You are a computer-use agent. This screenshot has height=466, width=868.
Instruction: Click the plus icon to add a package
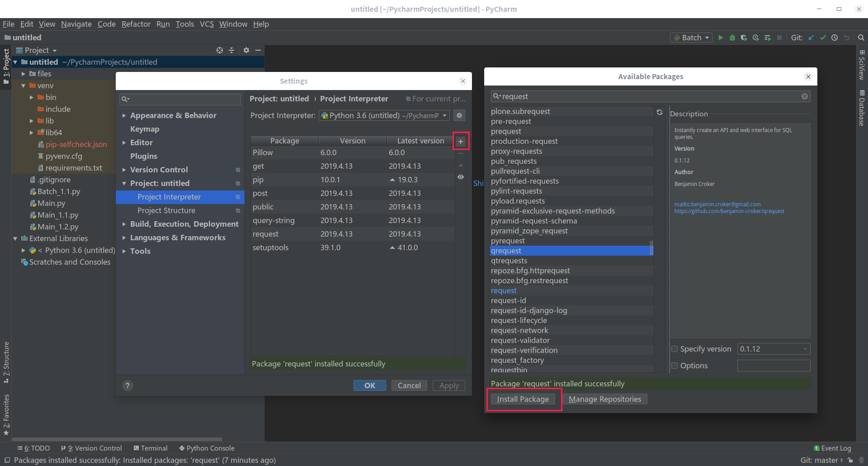461,142
